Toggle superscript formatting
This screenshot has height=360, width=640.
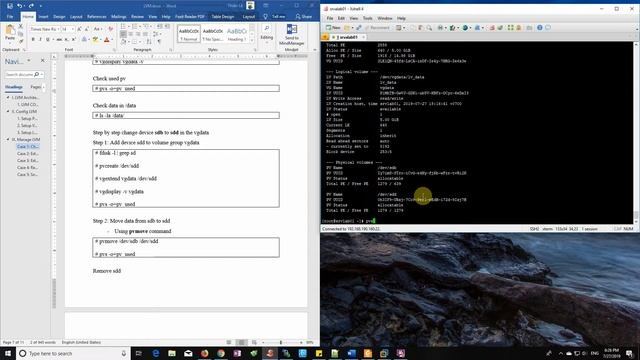click(x=73, y=40)
